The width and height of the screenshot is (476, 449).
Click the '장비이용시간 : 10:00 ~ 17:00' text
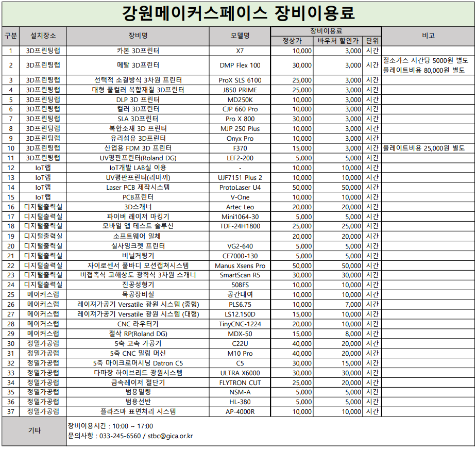111,426
